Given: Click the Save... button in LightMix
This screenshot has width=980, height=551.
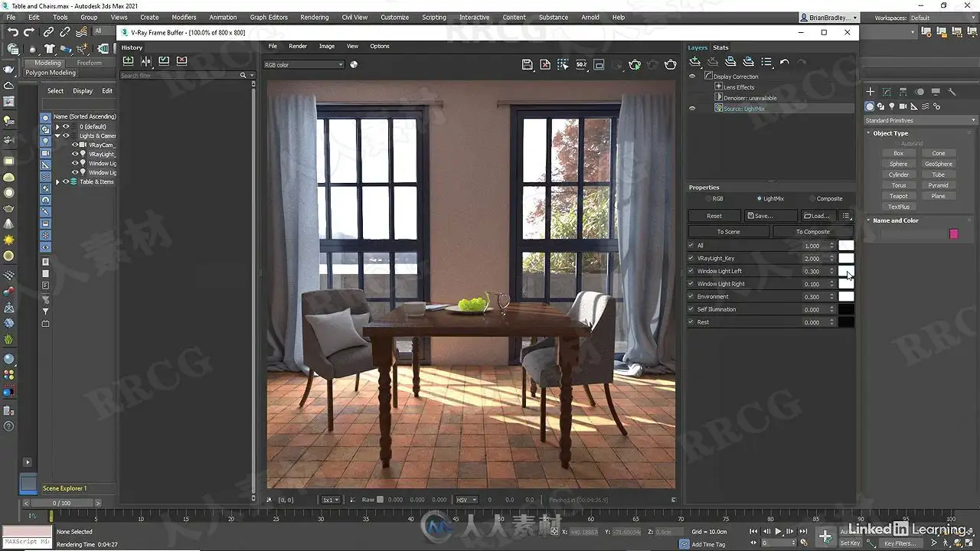Looking at the screenshot, I should pos(771,216).
